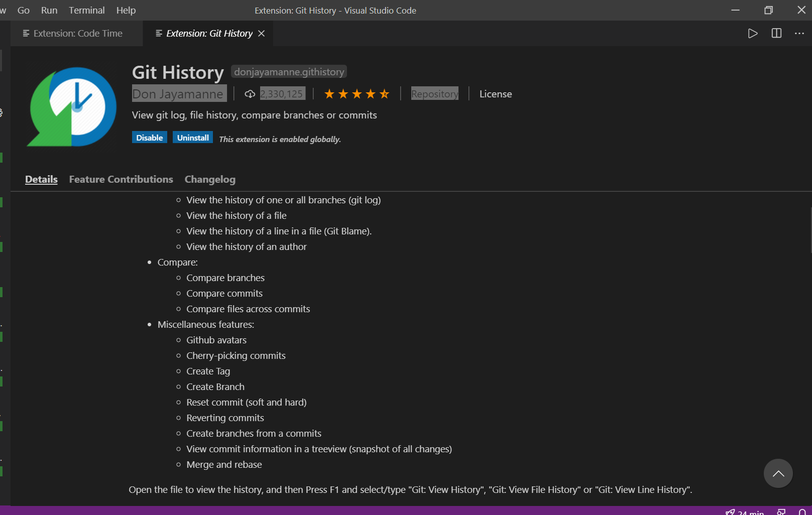Screen dimensions: 812x515
Task: Click 'Compare commits' list item
Action: click(224, 293)
